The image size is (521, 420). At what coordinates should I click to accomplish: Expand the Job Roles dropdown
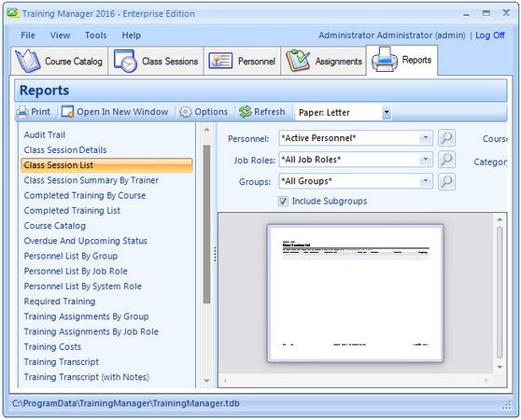pos(426,160)
